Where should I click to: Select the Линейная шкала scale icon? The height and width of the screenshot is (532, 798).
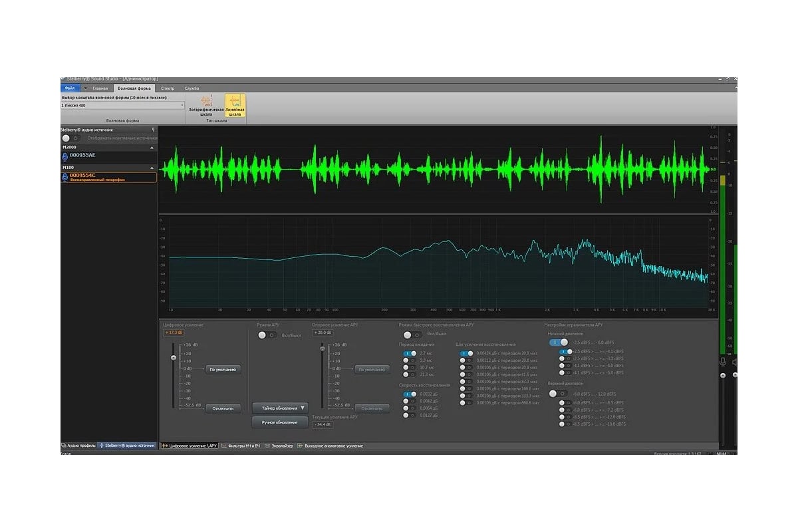coord(235,105)
